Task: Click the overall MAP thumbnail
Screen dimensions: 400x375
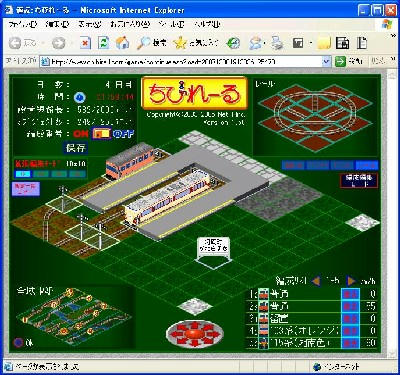Action: pos(72,318)
